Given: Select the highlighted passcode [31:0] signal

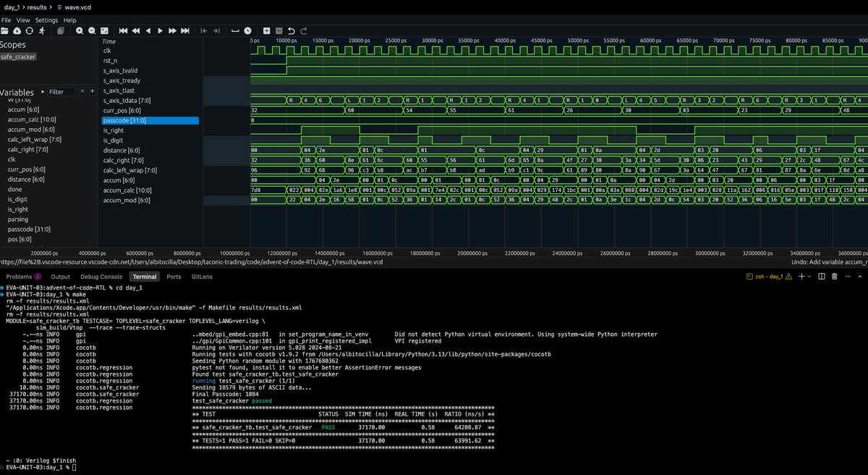Looking at the screenshot, I should click(x=150, y=121).
